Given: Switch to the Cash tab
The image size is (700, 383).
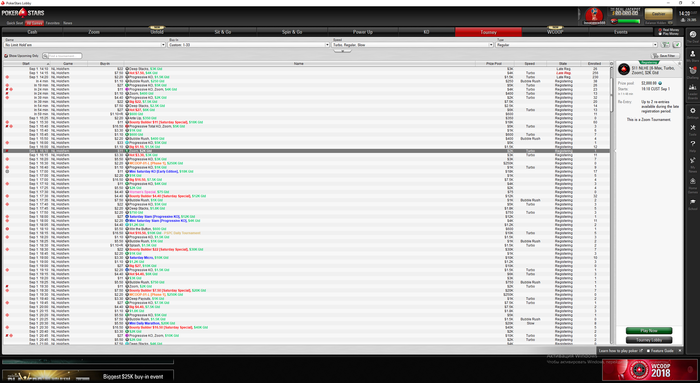Looking at the screenshot, I should click(33, 32).
